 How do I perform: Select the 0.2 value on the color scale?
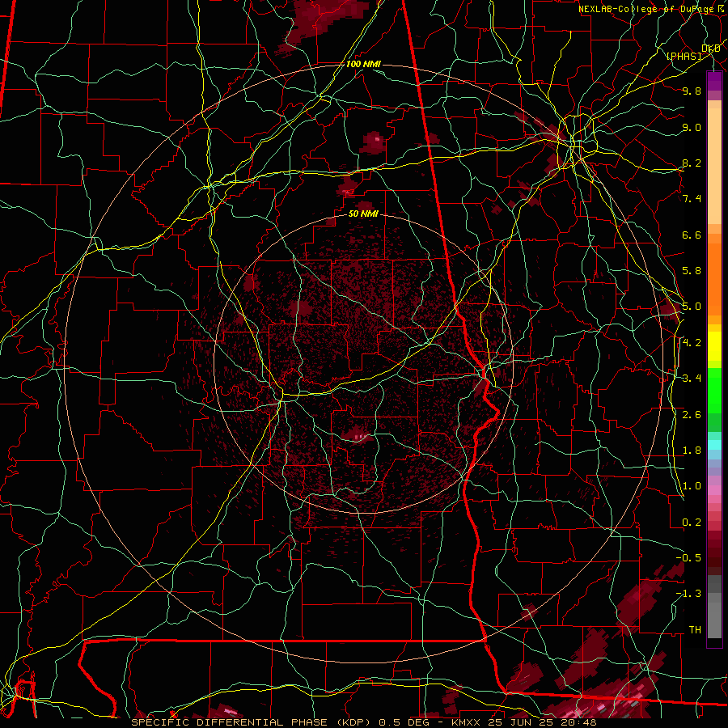click(x=692, y=523)
